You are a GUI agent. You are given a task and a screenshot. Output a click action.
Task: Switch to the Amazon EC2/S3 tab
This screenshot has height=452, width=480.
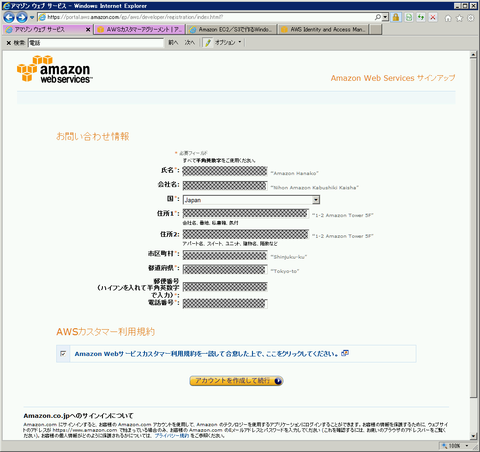231,30
